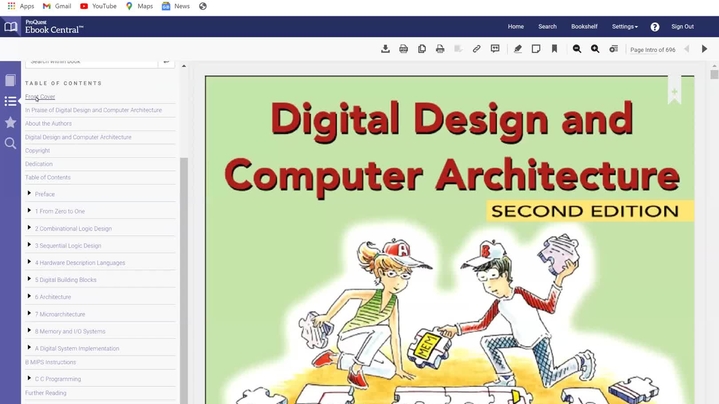Go to Bookshelf in top navigation
The image size is (719, 404).
[584, 27]
